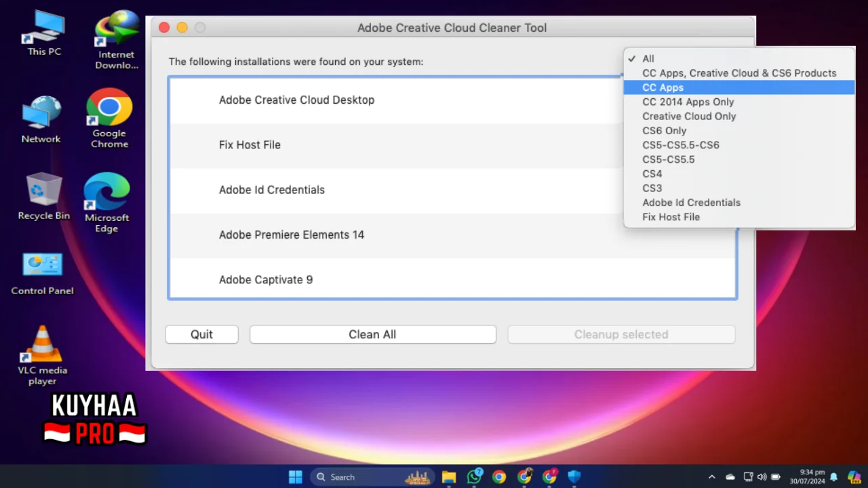Viewport: 868px width, 488px height.
Task: Select 'Fix Host File' in dropdown menu
Action: point(739,217)
